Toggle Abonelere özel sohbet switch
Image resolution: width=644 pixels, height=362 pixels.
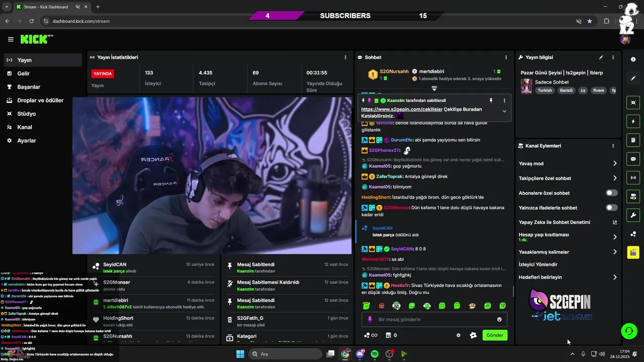[611, 193]
